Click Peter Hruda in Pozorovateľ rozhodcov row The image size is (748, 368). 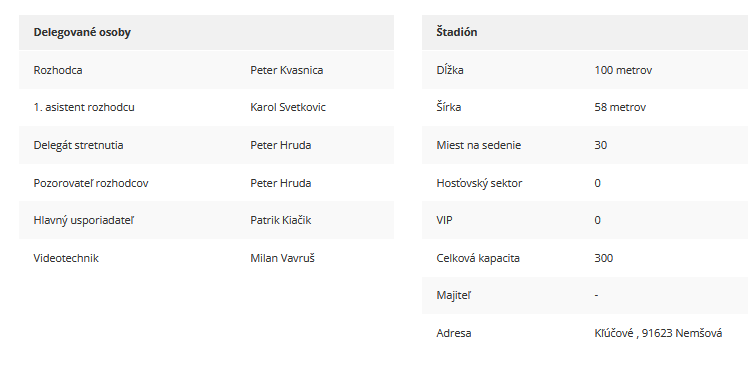tap(280, 183)
